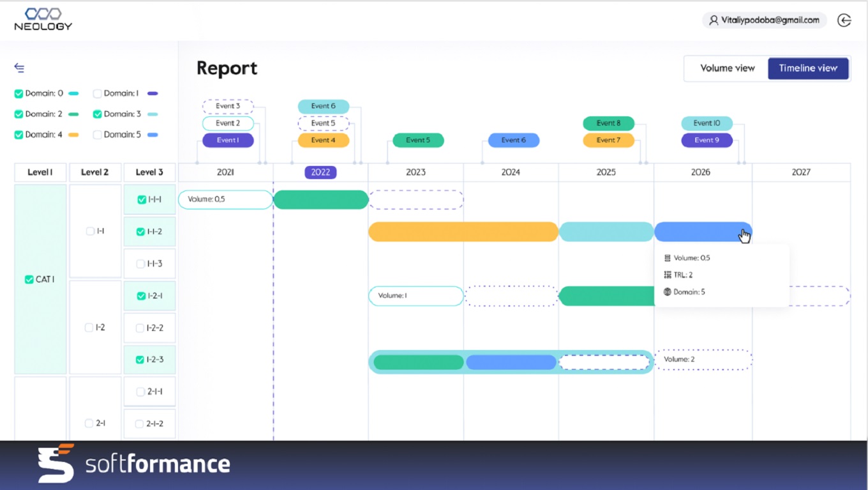Check the 1-1-3 level 3 checkbox

[140, 264]
